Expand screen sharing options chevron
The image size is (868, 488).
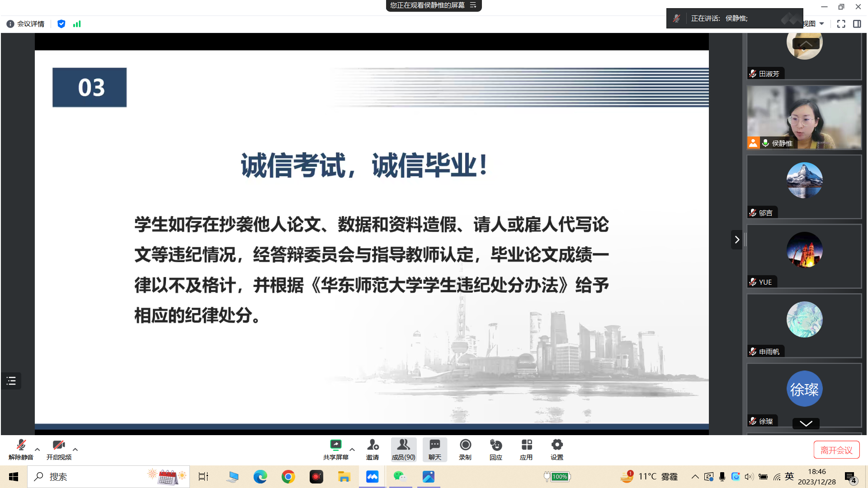point(351,449)
